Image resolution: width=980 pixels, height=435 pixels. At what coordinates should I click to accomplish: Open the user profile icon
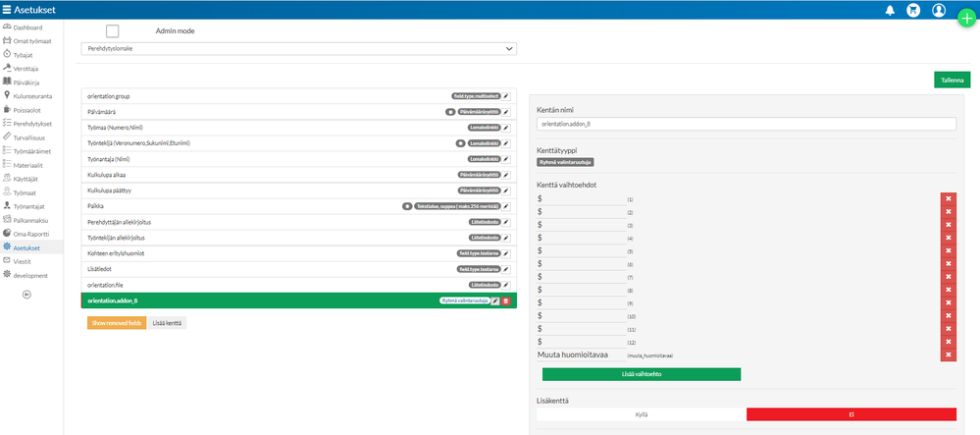939,10
